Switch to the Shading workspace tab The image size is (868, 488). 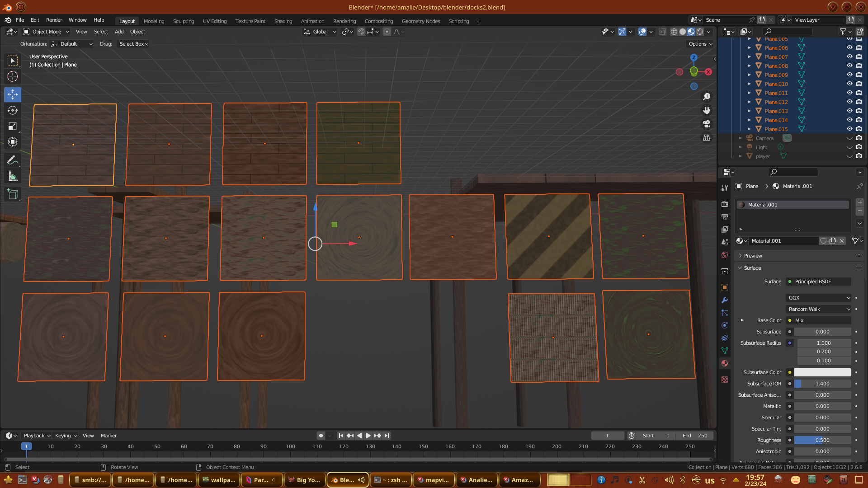coord(283,21)
